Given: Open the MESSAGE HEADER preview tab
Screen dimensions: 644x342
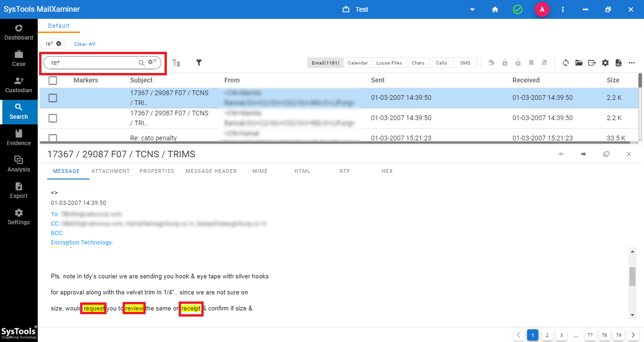Looking at the screenshot, I should point(211,171).
